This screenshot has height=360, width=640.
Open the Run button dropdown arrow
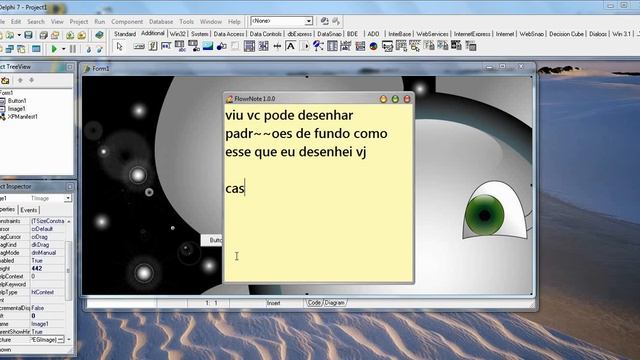pos(63,49)
